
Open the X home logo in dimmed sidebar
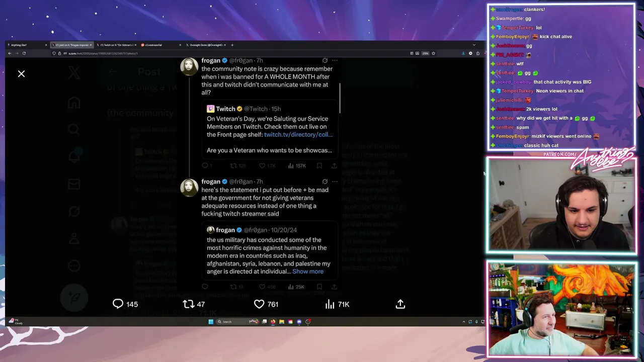pos(74,73)
